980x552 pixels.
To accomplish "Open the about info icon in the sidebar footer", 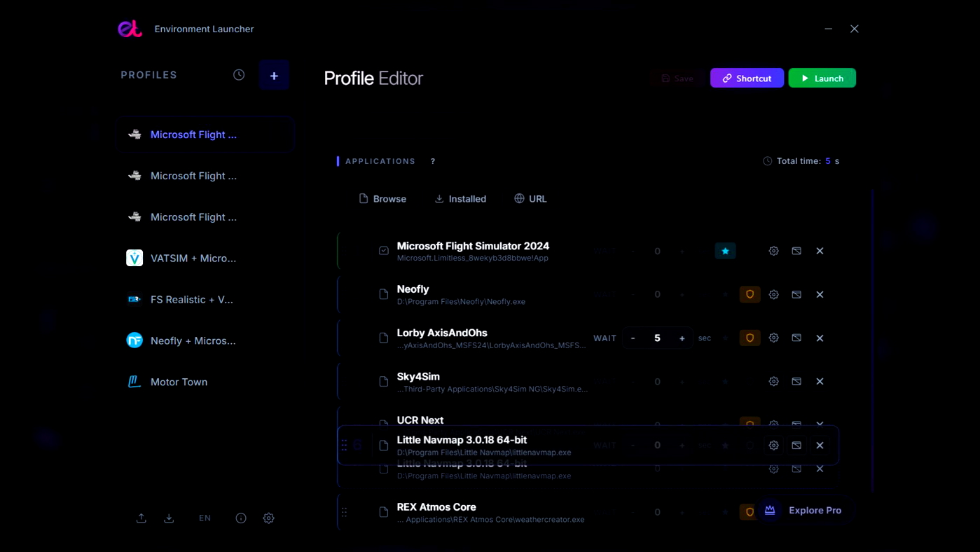I will point(241,518).
